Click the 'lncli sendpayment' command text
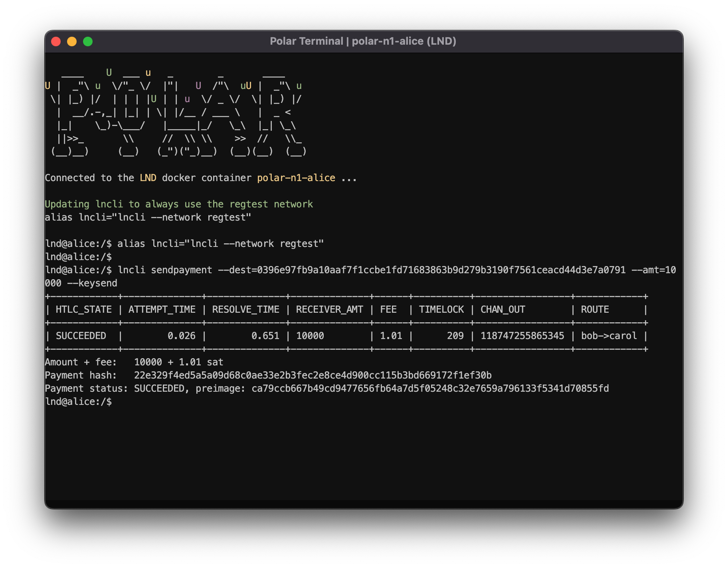The width and height of the screenshot is (728, 568). click(x=165, y=270)
